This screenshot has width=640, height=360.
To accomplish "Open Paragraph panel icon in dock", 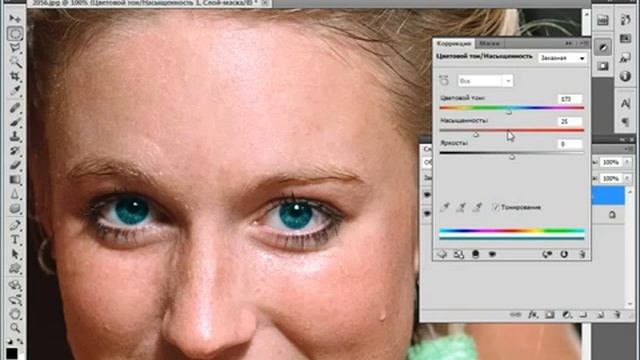I will coord(625,122).
